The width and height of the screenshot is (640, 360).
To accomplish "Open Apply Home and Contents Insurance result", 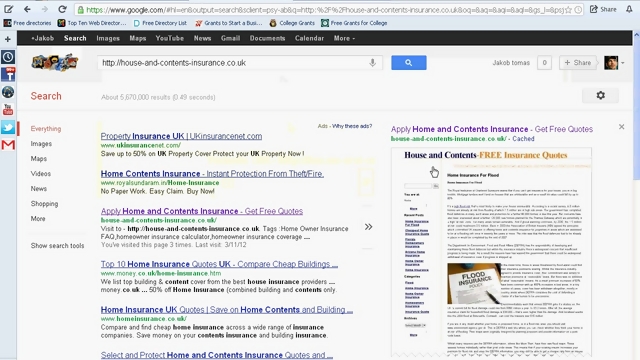I will [x=202, y=211].
